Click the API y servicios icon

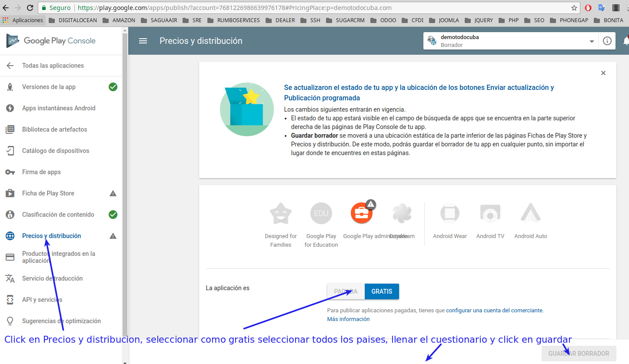(10, 300)
